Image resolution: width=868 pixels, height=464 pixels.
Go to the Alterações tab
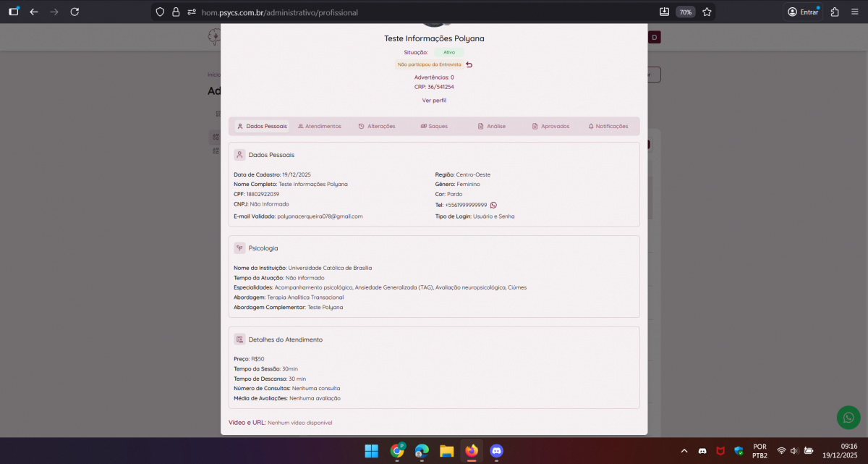376,126
